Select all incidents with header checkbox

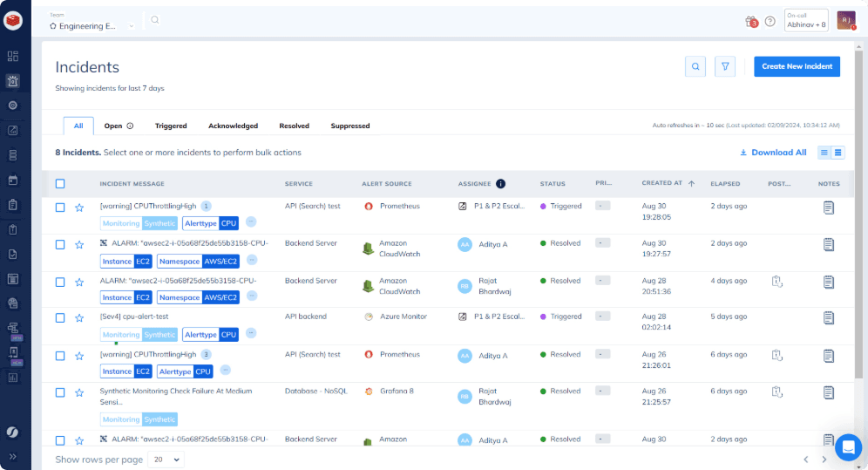coord(60,184)
